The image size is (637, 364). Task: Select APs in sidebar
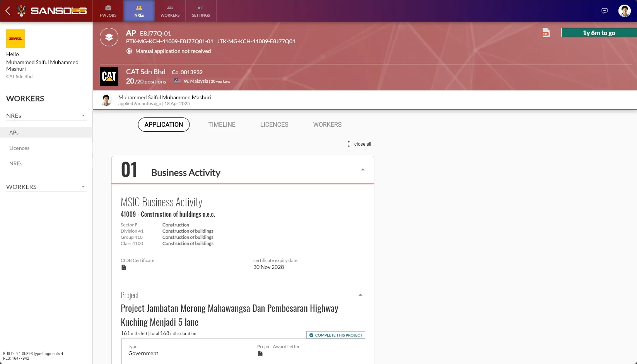click(46, 132)
